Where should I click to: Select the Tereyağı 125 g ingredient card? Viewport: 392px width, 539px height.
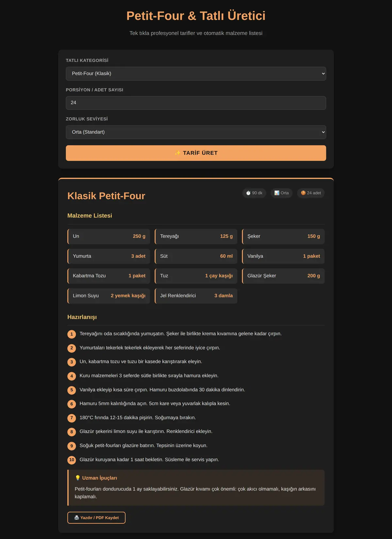[196, 236]
